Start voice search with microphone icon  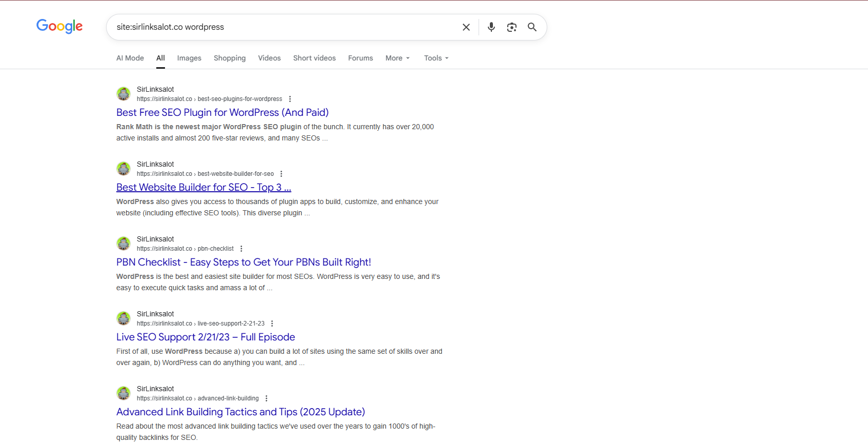(491, 27)
